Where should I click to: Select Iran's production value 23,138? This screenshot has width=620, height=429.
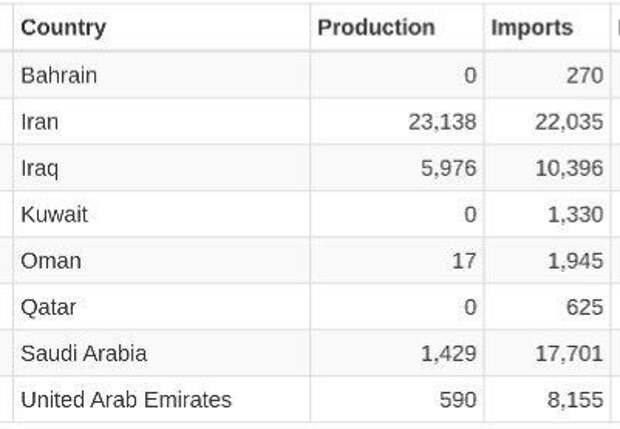tap(442, 122)
